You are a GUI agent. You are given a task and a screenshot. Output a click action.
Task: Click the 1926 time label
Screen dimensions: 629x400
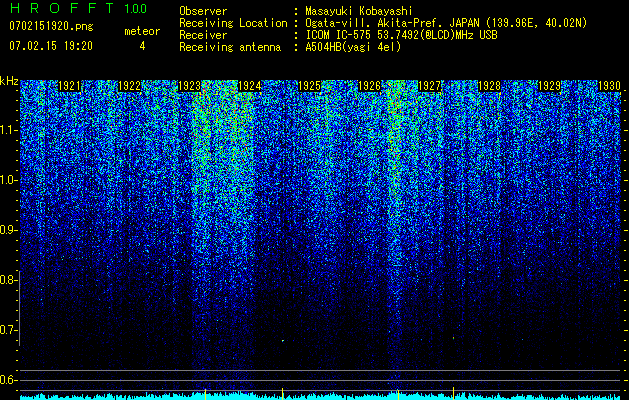click(369, 86)
